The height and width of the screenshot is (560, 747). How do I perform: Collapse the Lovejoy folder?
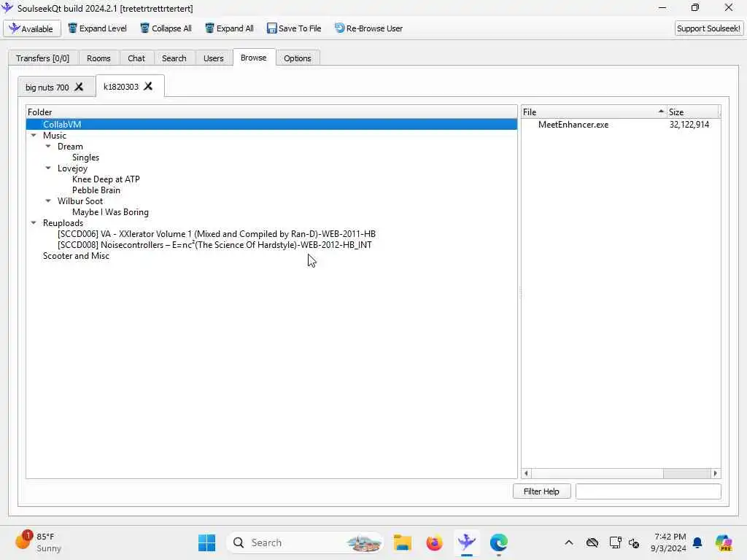(x=48, y=168)
